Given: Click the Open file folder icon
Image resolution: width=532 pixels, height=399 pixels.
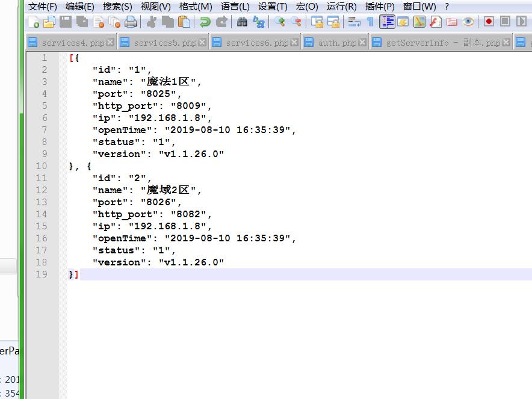Looking at the screenshot, I should 49,22.
